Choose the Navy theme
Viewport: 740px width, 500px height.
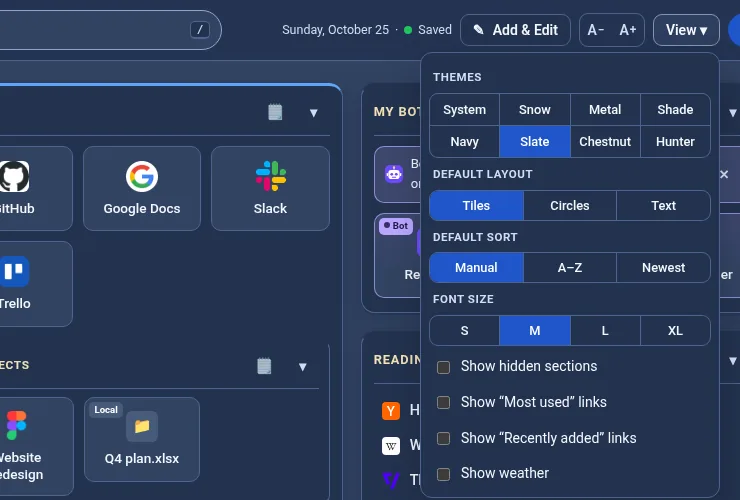(x=464, y=142)
